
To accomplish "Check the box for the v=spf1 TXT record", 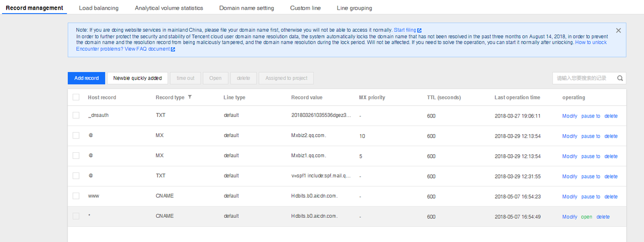I will coord(76,176).
